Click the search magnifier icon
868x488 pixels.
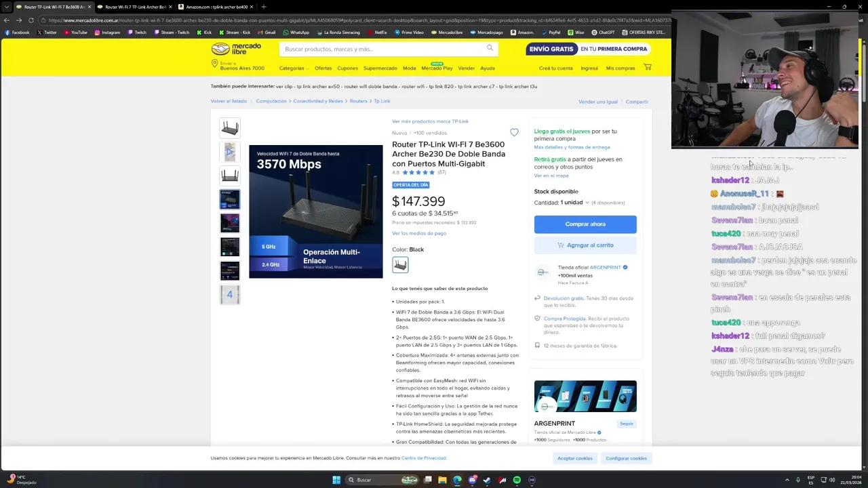(490, 48)
